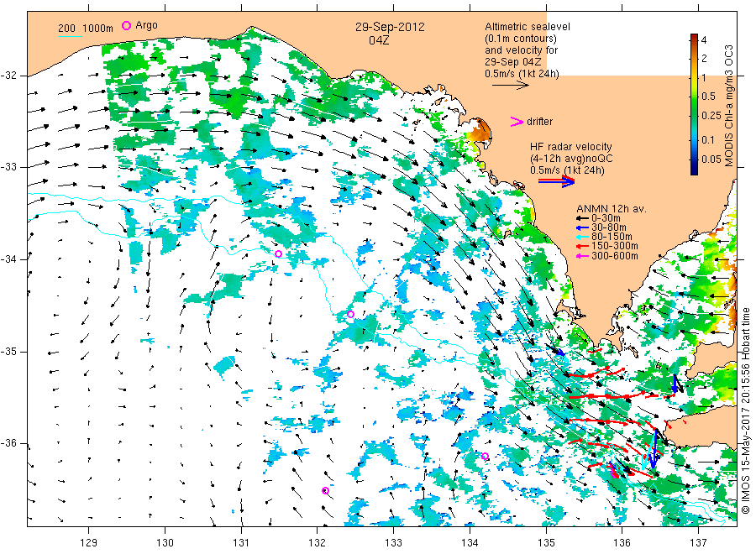Select Argo float near 132.4E, 34.6S

(350, 315)
